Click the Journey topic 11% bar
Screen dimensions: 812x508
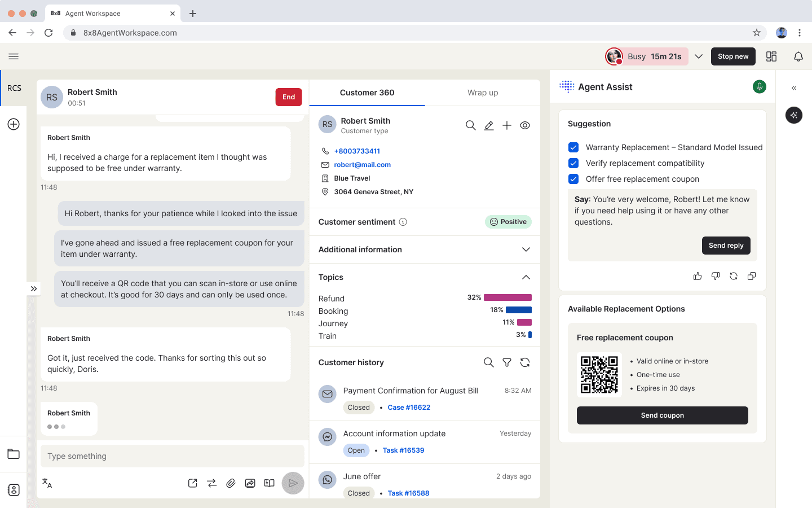point(524,322)
